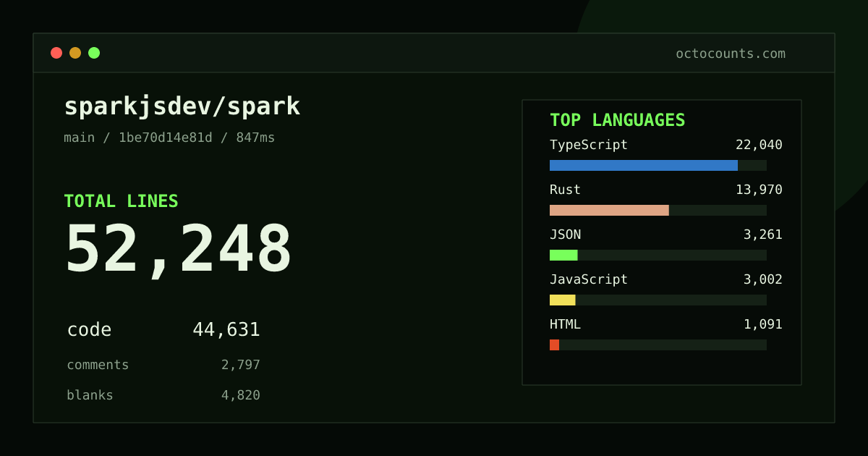Click the blue TypeScript bar

[x=644, y=165]
